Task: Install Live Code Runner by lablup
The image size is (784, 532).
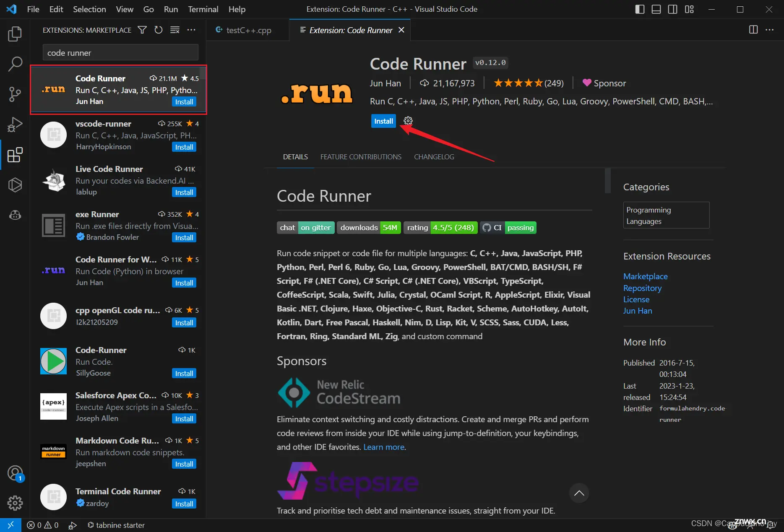Action: pyautogui.click(x=184, y=192)
